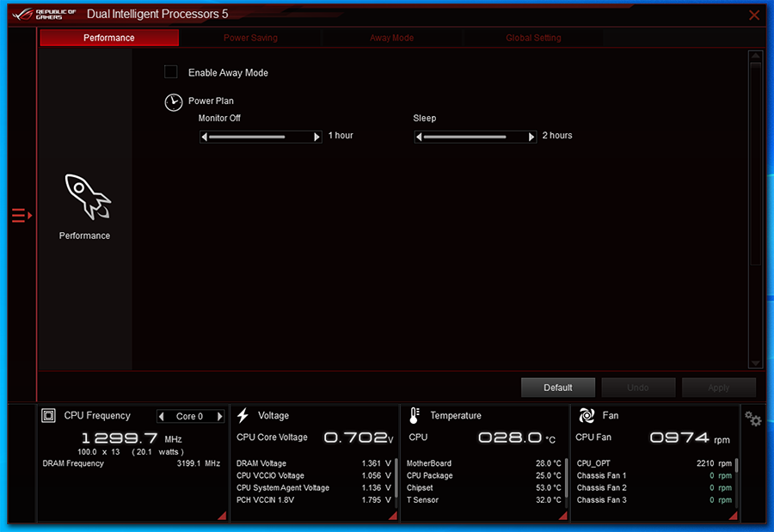This screenshot has width=774, height=532.
Task: Open the Global Setting tab
Action: pyautogui.click(x=533, y=38)
